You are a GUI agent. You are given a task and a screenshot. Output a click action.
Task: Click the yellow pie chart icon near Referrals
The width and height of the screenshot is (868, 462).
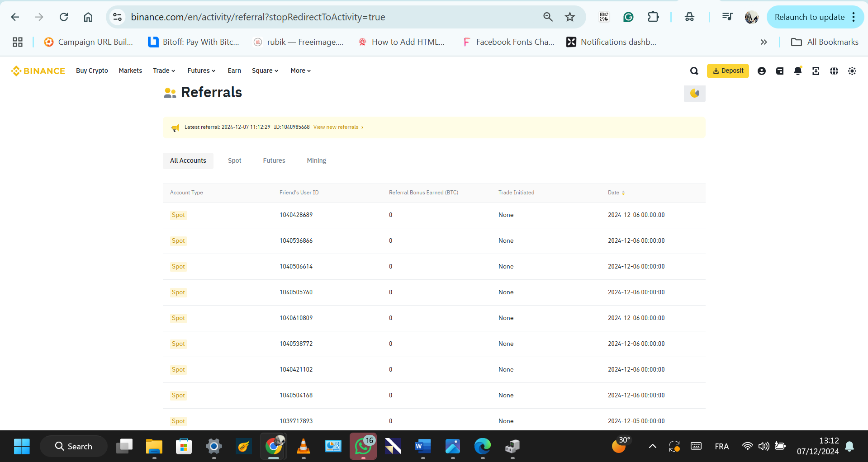pyautogui.click(x=695, y=94)
